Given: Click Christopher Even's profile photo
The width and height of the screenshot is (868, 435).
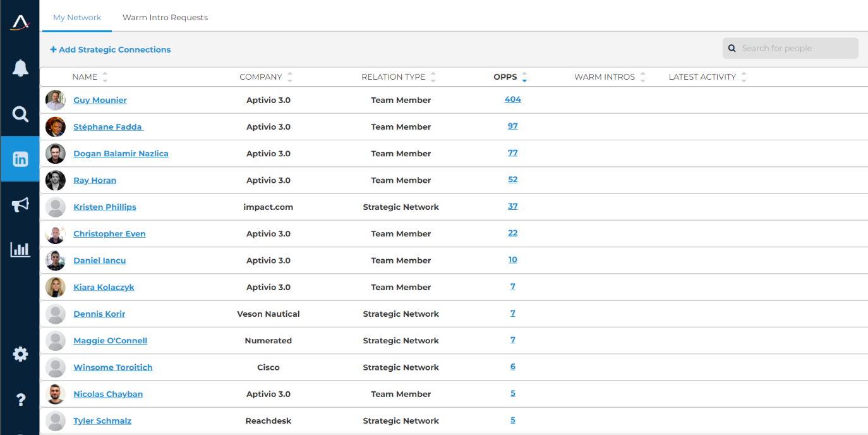Looking at the screenshot, I should point(56,234).
